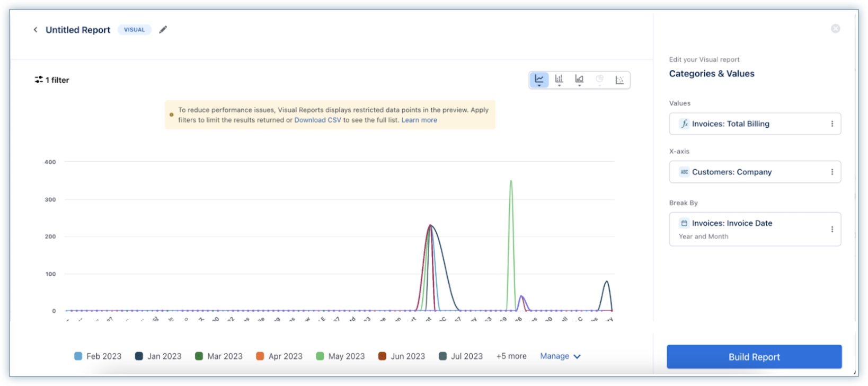Open options for Invoices: Invoice Date
Screen dimensions: 868x386
[x=832, y=229]
